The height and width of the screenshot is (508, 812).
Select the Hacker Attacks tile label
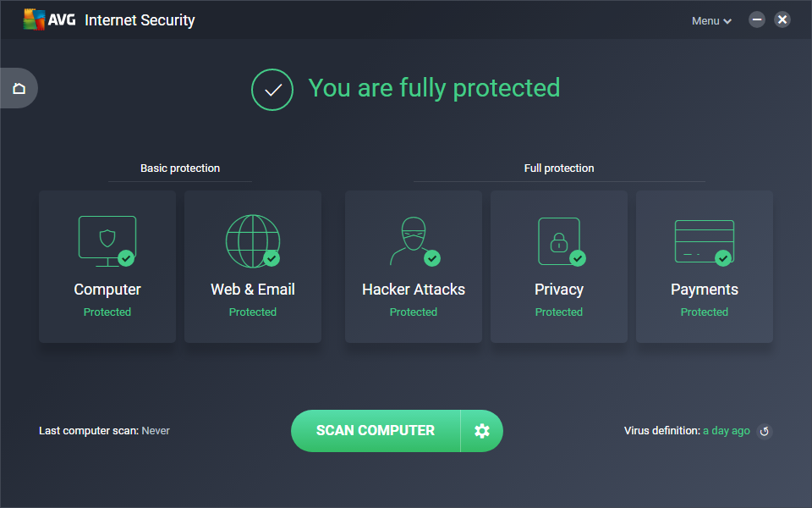pyautogui.click(x=414, y=290)
